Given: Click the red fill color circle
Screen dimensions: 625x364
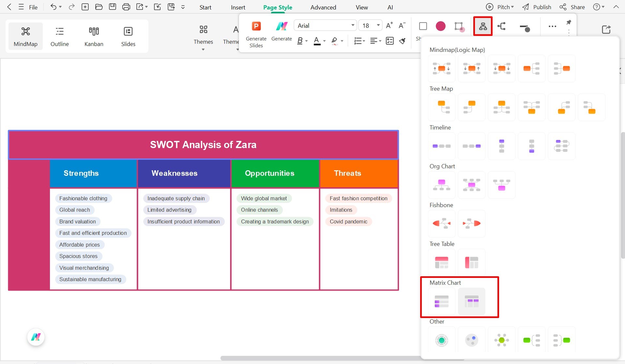Looking at the screenshot, I should point(441,26).
